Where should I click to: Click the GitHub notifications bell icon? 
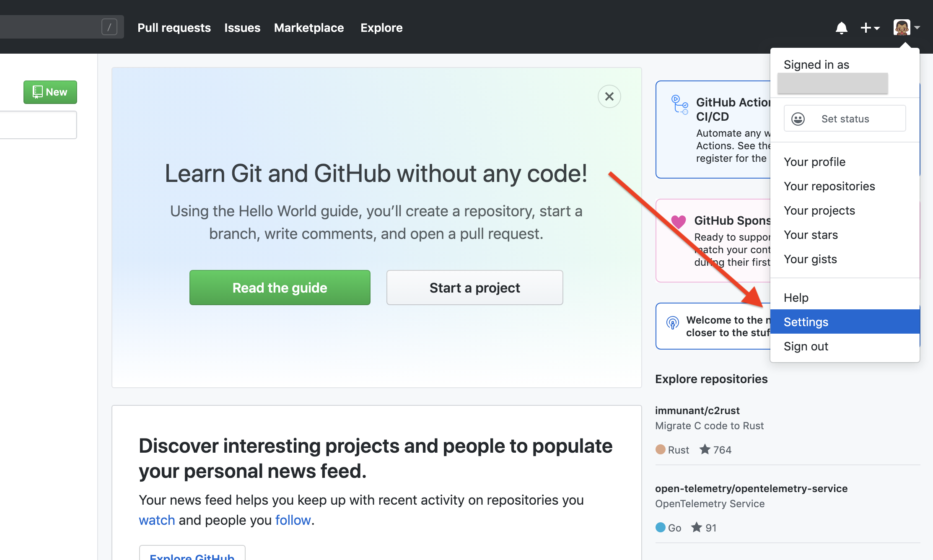[x=840, y=27]
